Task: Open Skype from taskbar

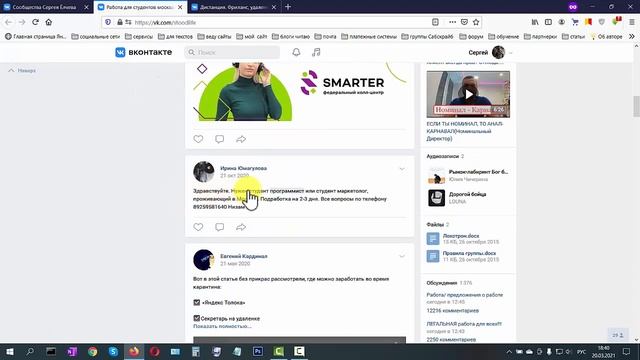Action: [x=113, y=351]
